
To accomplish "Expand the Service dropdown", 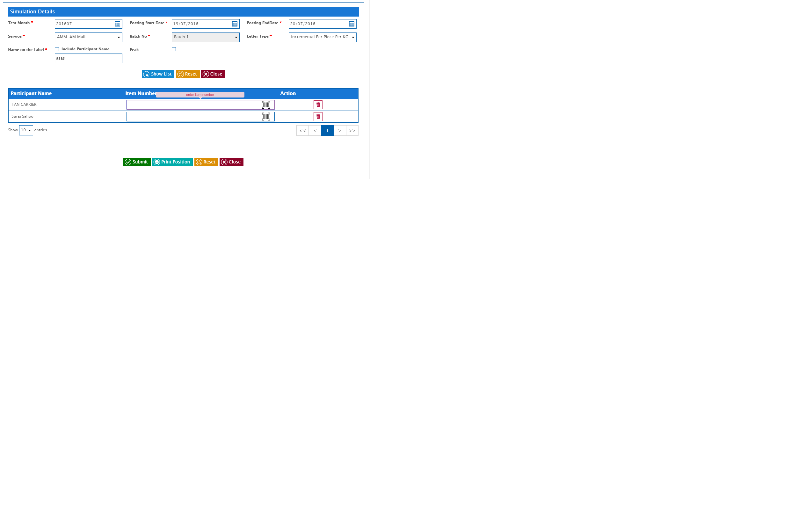I will [x=88, y=37].
